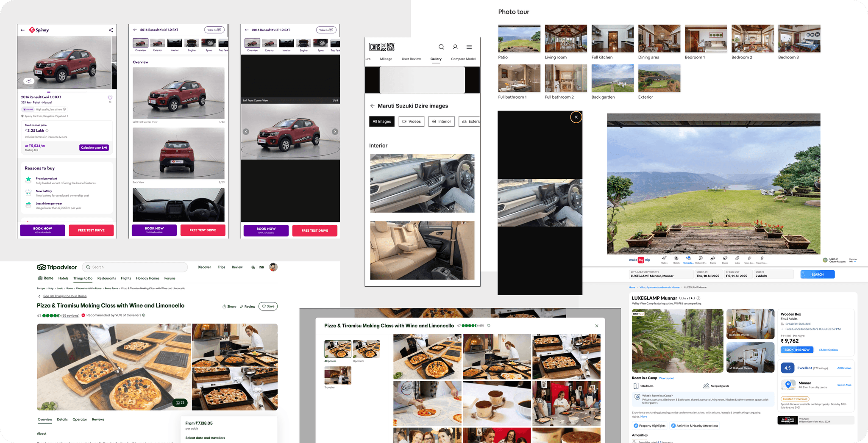Click the MakeMyTrip logo
This screenshot has width=868, height=443.
point(639,260)
